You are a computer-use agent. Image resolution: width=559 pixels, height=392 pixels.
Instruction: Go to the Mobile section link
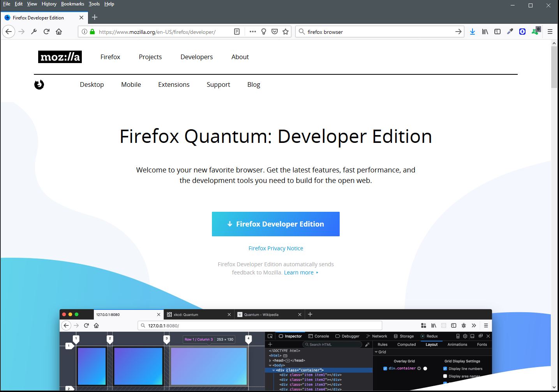tap(131, 84)
